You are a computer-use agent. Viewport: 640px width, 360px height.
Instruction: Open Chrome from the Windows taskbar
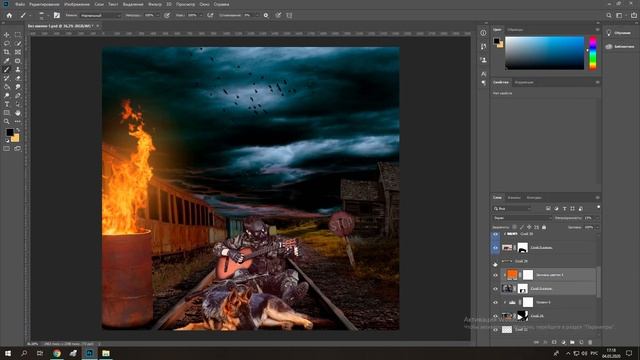pos(57,353)
